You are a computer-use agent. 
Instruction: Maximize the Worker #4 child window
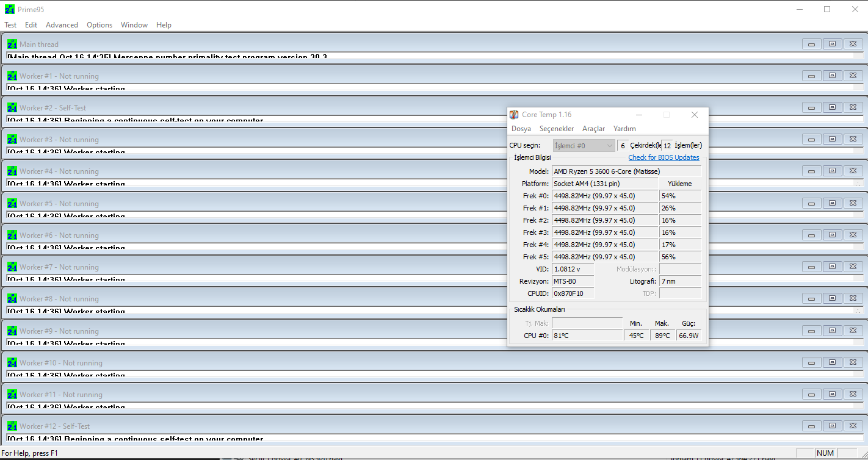(832, 171)
